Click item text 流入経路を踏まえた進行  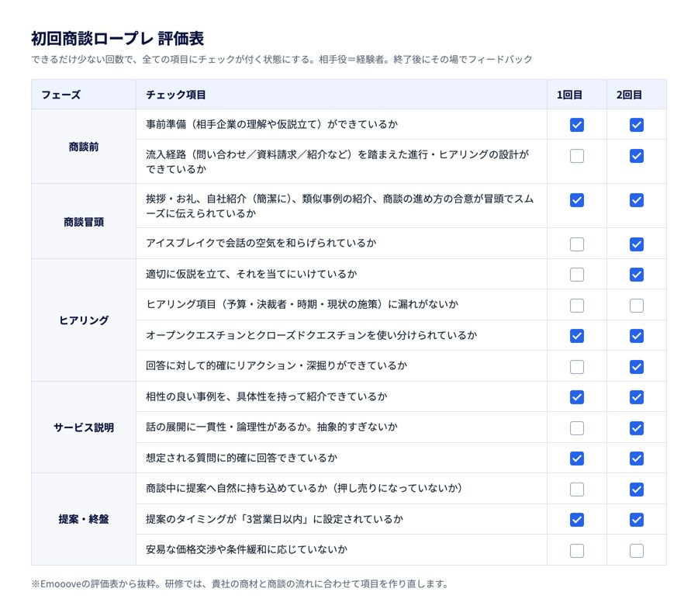click(x=337, y=161)
